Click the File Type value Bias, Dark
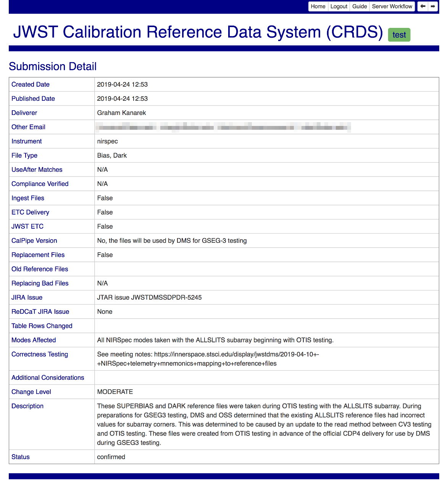Image resolution: width=448 pixels, height=487 pixels. coord(112,155)
